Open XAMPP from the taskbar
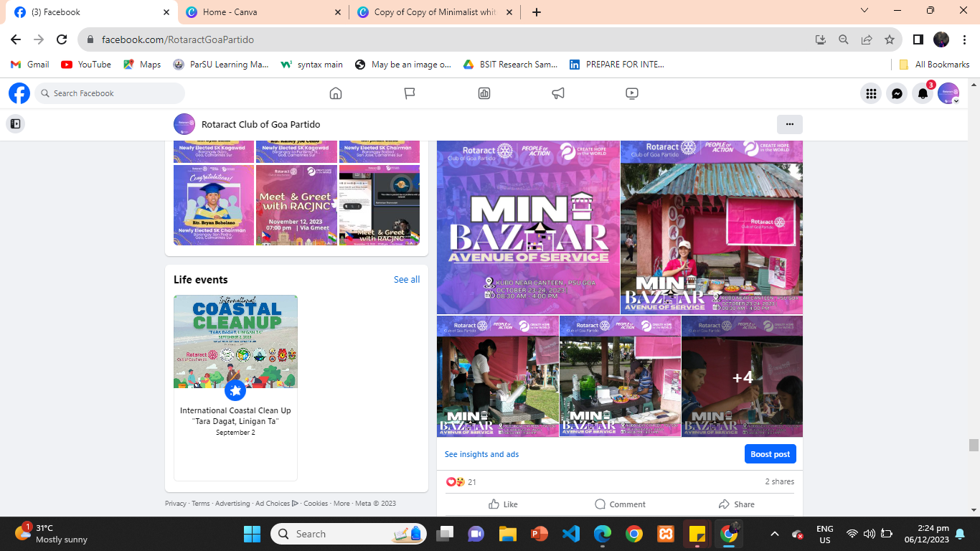 [665, 534]
